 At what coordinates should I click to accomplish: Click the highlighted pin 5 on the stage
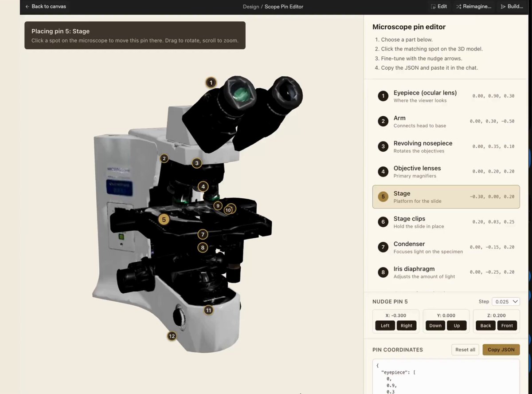coord(164,219)
